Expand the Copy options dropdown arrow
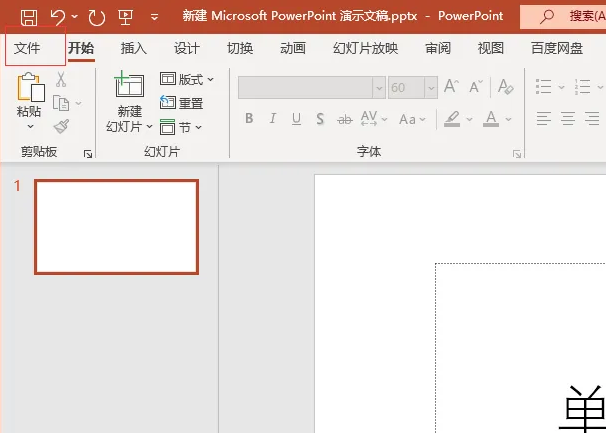 click(x=78, y=103)
